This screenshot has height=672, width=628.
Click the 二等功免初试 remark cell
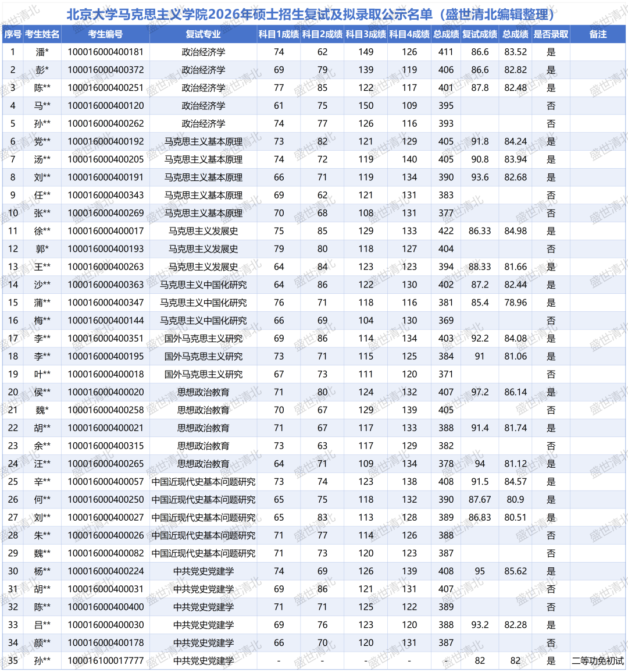598,661
